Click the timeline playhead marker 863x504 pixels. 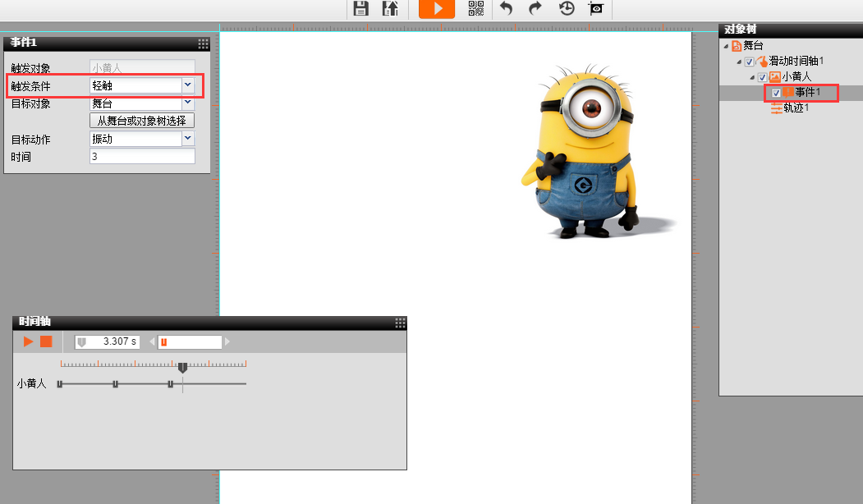[x=183, y=368]
